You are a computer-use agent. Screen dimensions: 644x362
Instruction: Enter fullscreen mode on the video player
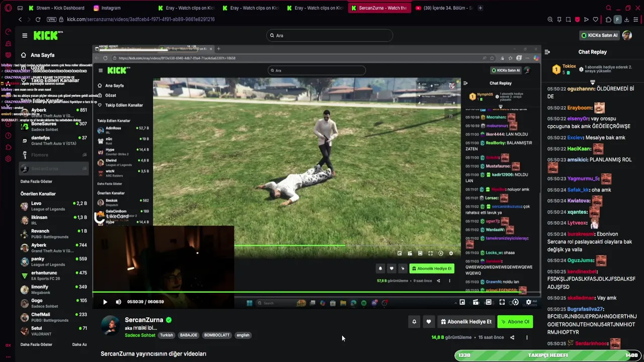502,302
